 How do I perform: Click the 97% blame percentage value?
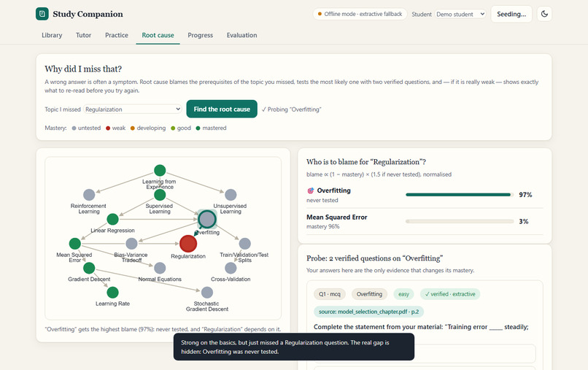coord(525,195)
